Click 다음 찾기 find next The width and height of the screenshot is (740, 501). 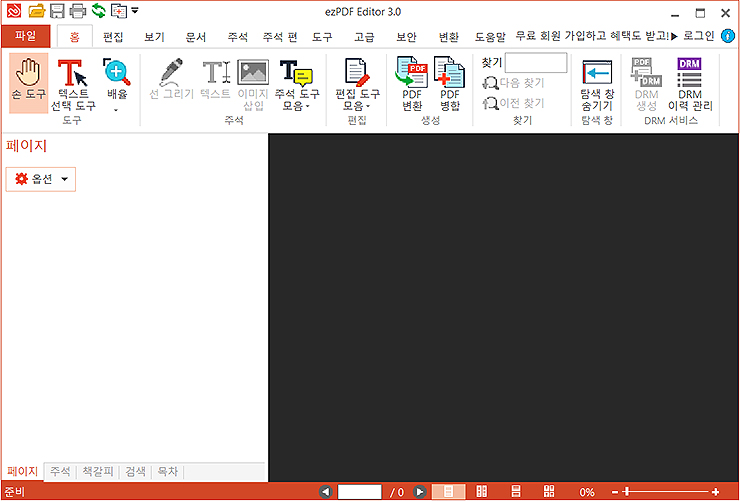pos(513,84)
